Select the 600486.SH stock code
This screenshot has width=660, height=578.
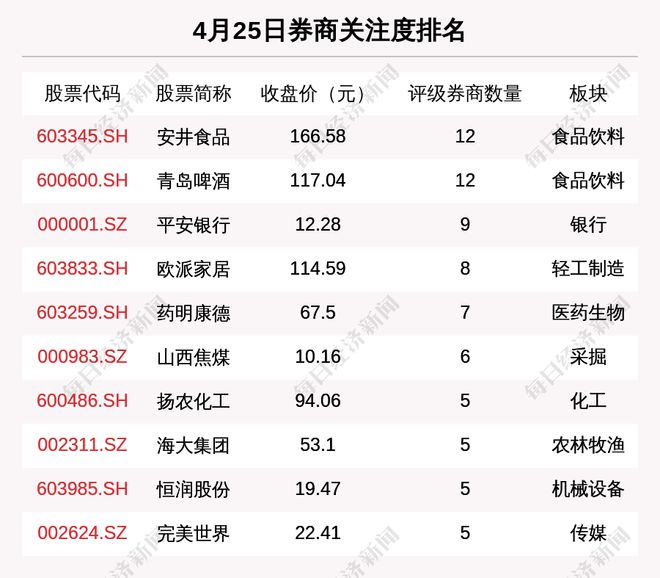[82, 401]
